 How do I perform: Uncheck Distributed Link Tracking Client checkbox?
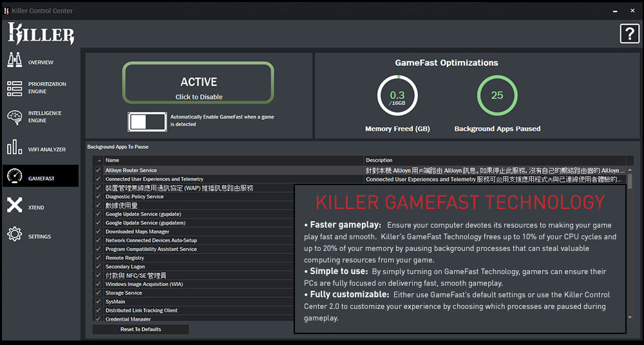[98, 310]
